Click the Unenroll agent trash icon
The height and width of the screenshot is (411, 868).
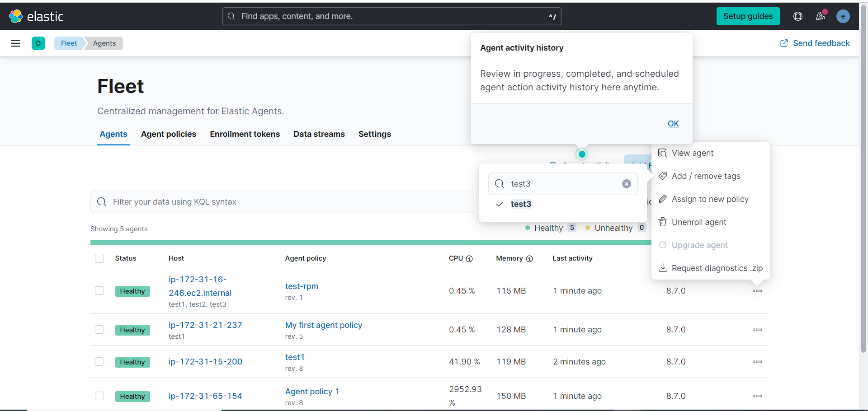coord(663,222)
